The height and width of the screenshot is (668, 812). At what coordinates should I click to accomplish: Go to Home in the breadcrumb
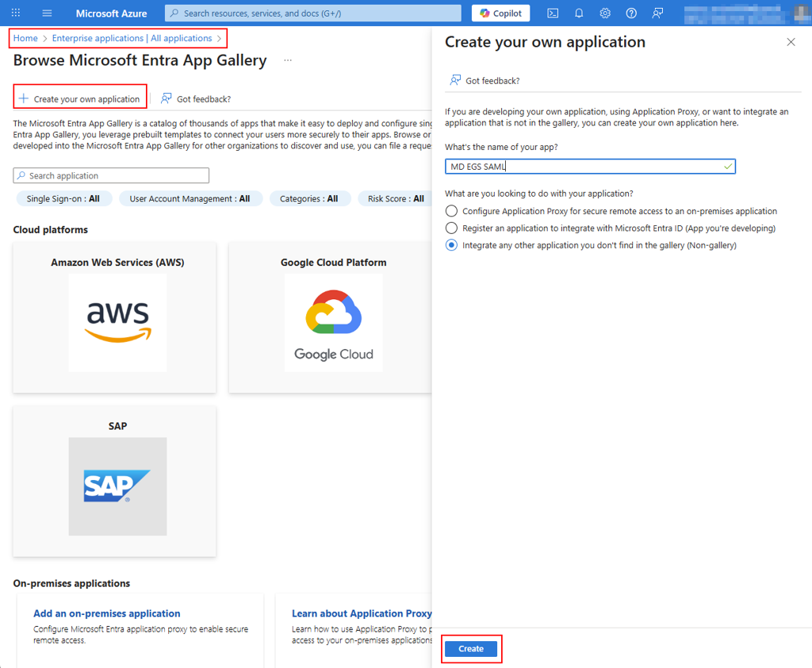click(25, 38)
